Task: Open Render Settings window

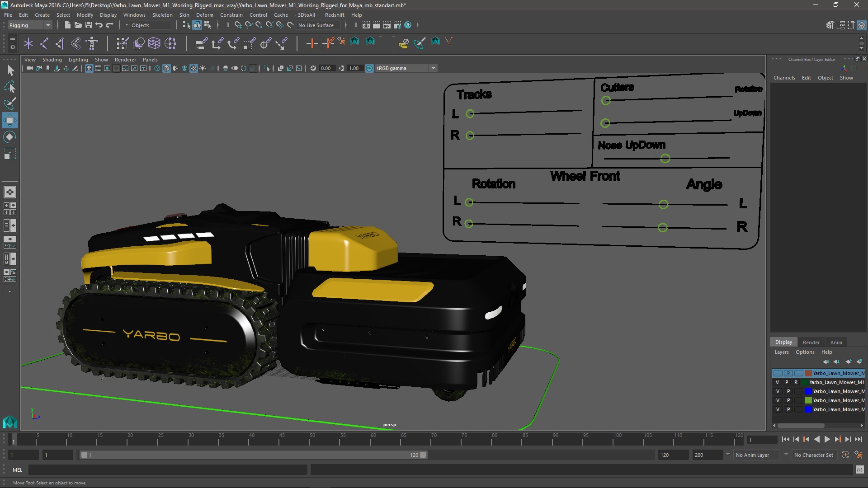Action: pos(397,25)
